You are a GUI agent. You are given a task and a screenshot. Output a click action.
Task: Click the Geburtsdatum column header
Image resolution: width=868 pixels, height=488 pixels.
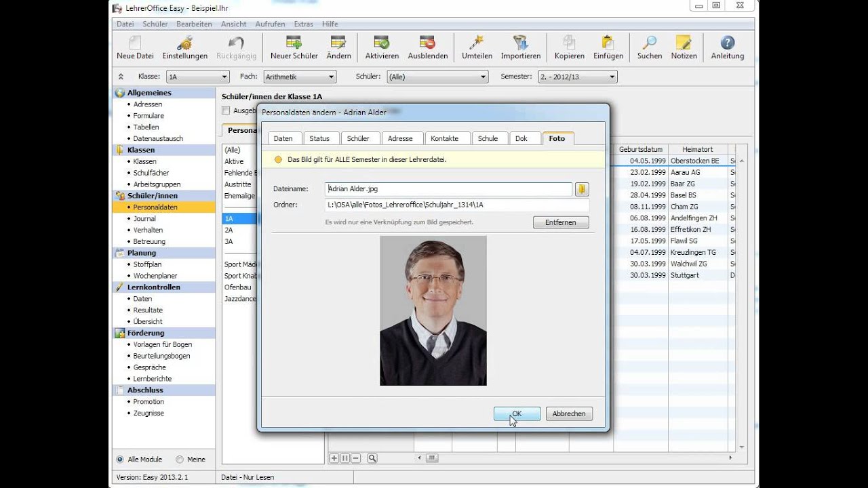pyautogui.click(x=641, y=149)
